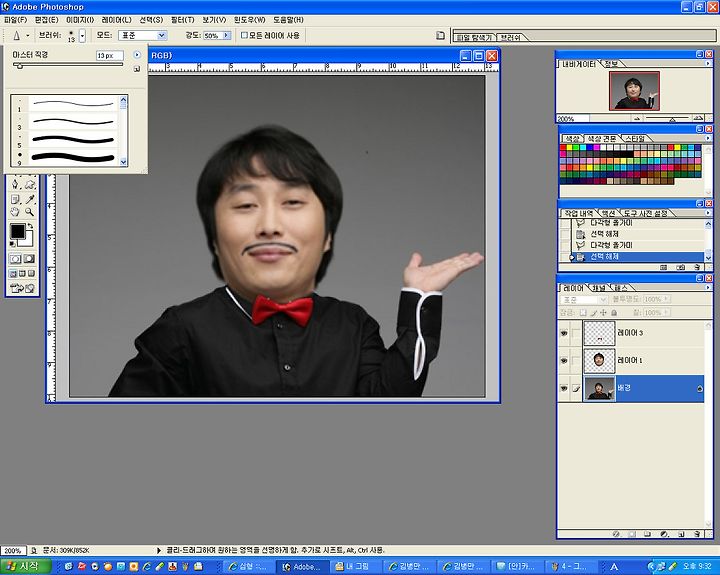Choose Standard screen mode
This screenshot has height=575, width=720.
pos(13,274)
